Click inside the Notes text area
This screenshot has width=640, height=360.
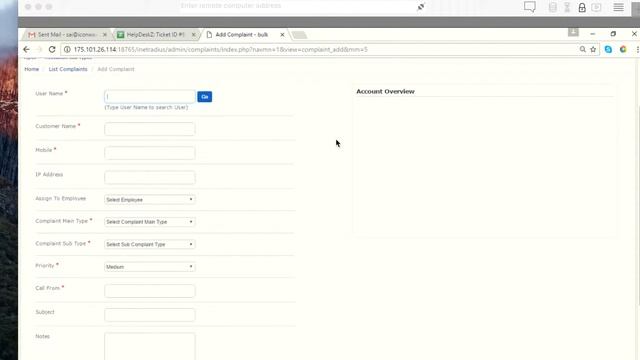click(x=150, y=347)
